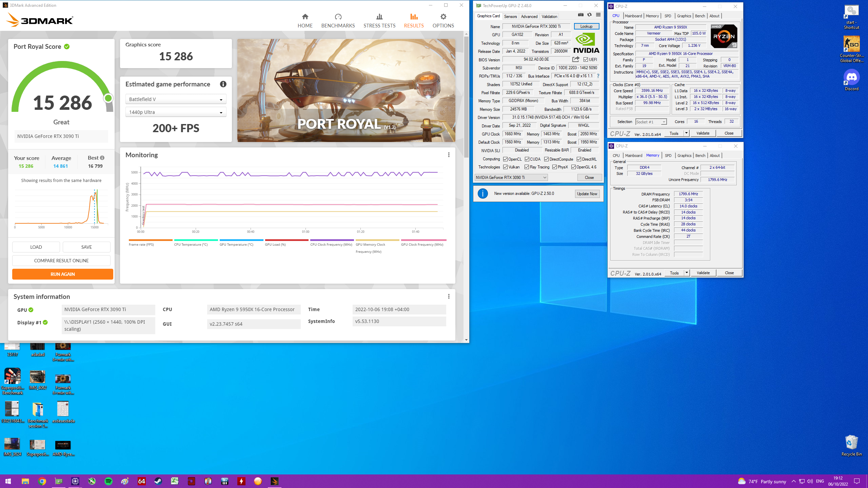Open 3DMark Benchmarks gauge icon

coord(338,17)
